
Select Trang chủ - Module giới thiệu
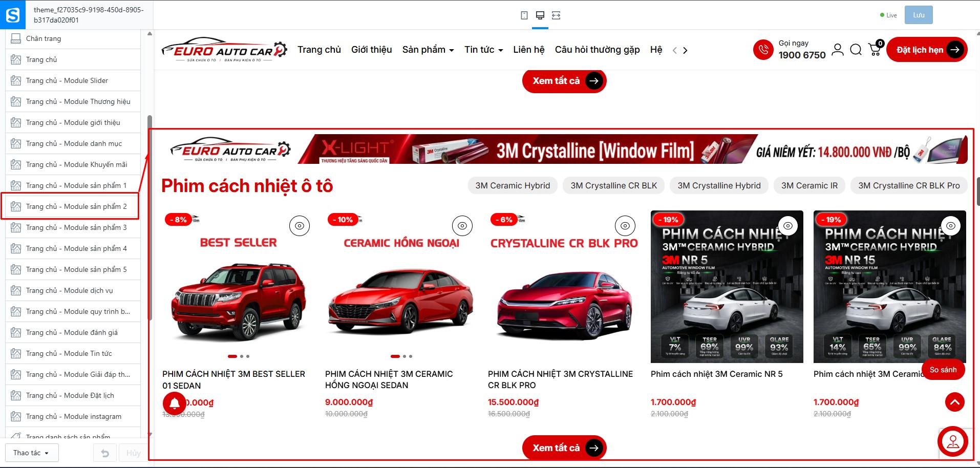73,123
